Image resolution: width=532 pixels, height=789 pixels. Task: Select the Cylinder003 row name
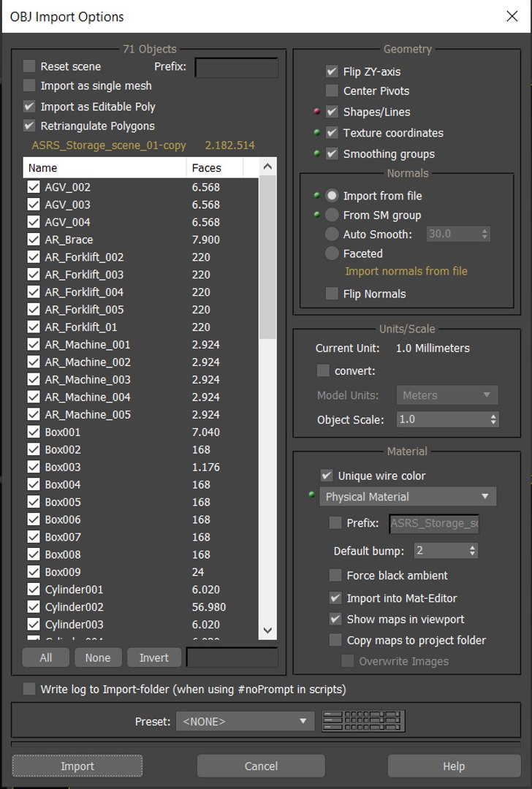click(x=74, y=624)
